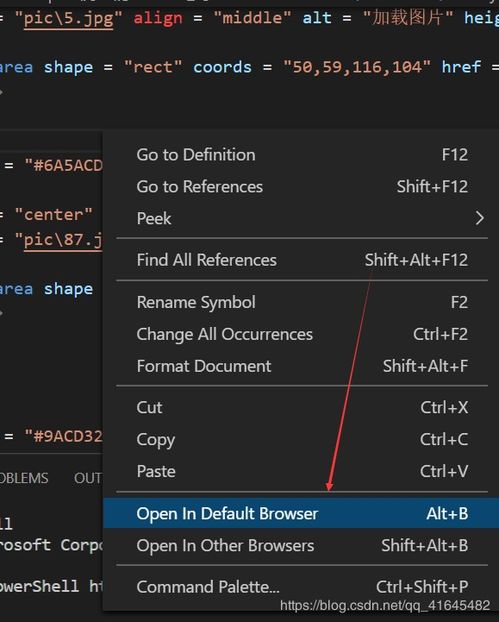Screen dimensions: 499x622
Task: Follow the pic\87.j path link
Action: (x=63, y=240)
